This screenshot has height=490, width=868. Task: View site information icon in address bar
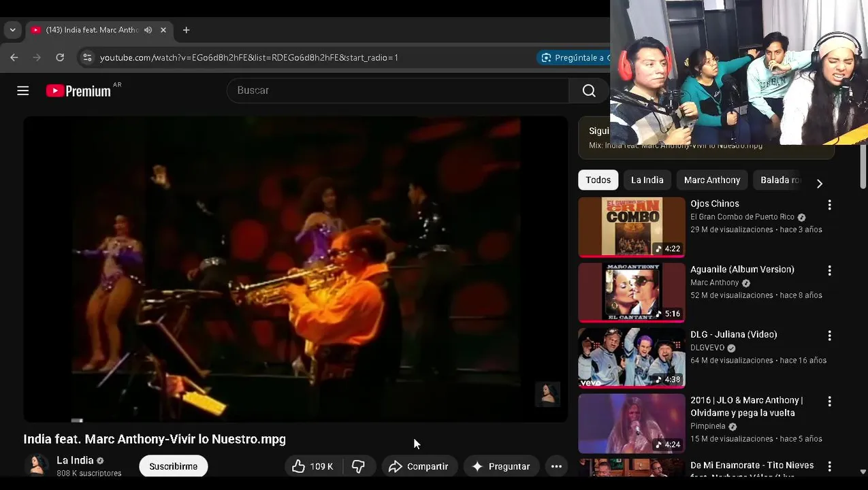(x=86, y=58)
